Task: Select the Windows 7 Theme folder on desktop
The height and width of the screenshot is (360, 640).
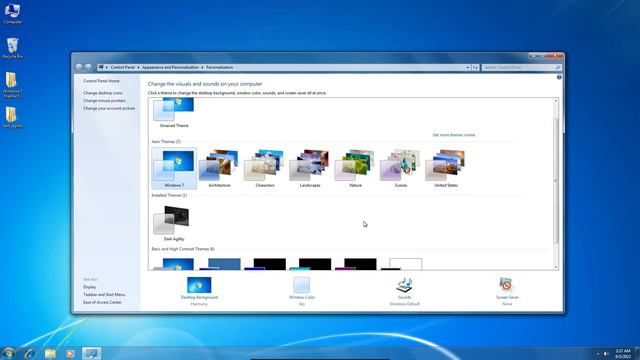Action: pos(12,84)
